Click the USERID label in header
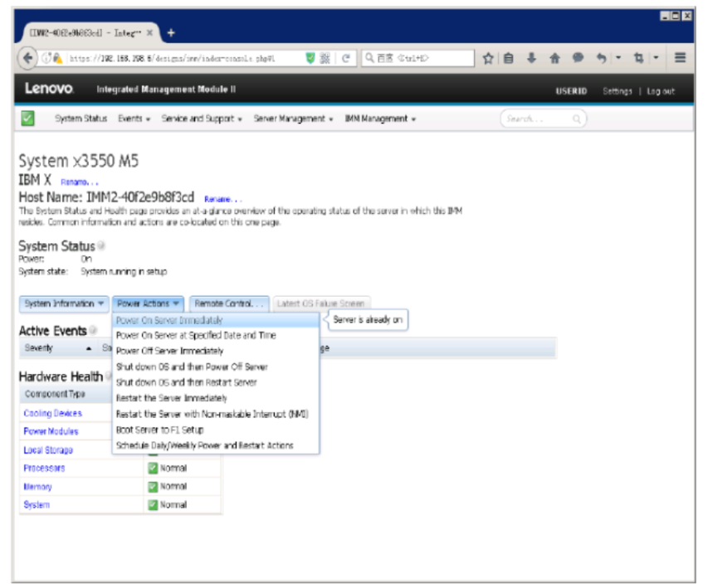 tap(571, 91)
